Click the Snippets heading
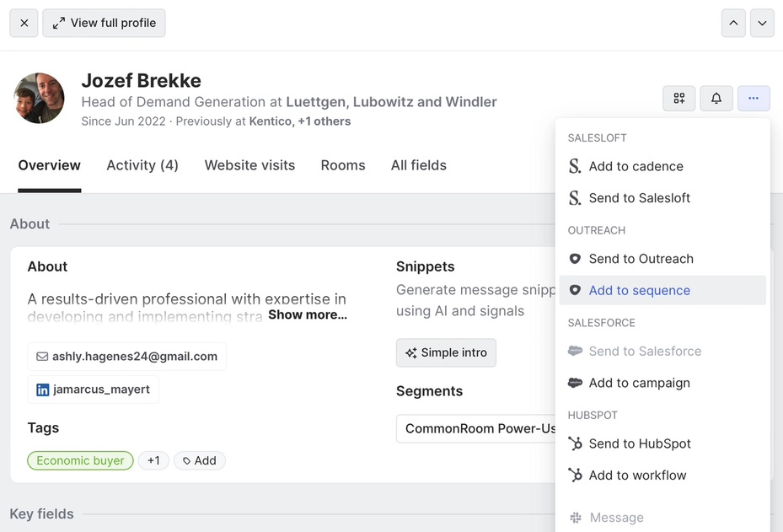Screen dimensions: 783x532 coord(426,266)
